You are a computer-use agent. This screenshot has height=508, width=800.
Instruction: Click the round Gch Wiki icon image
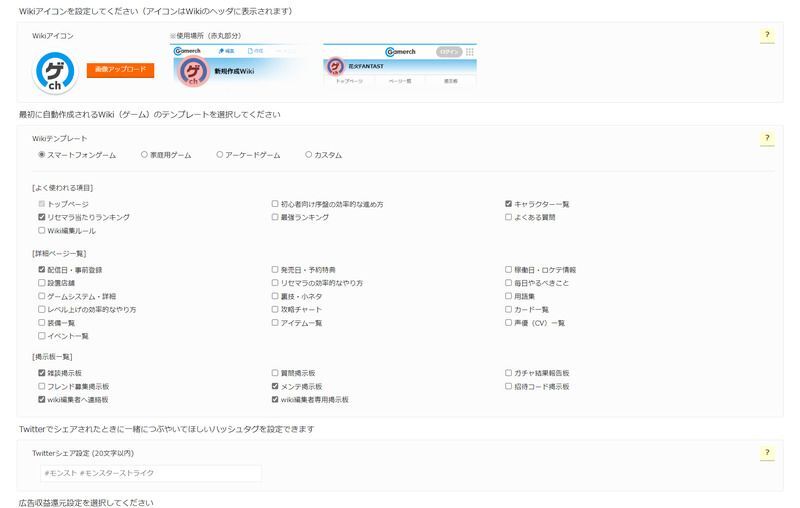56,72
